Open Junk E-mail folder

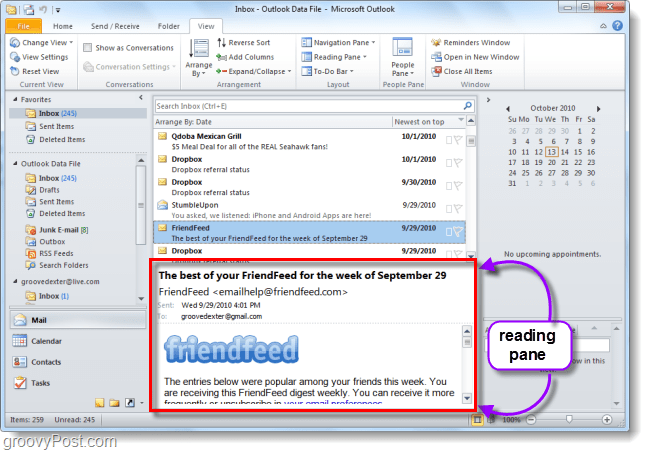click(x=58, y=230)
